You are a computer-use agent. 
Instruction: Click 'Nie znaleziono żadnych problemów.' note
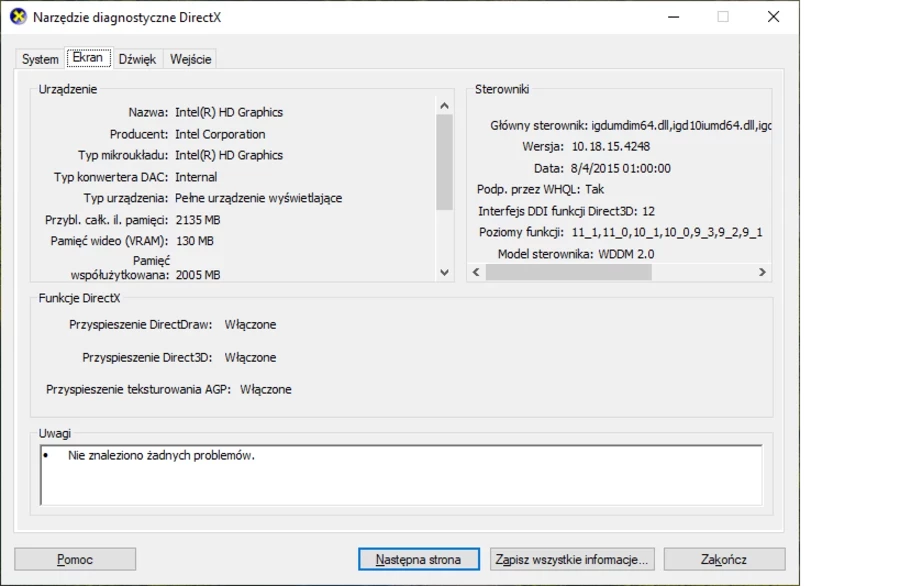coord(161,456)
